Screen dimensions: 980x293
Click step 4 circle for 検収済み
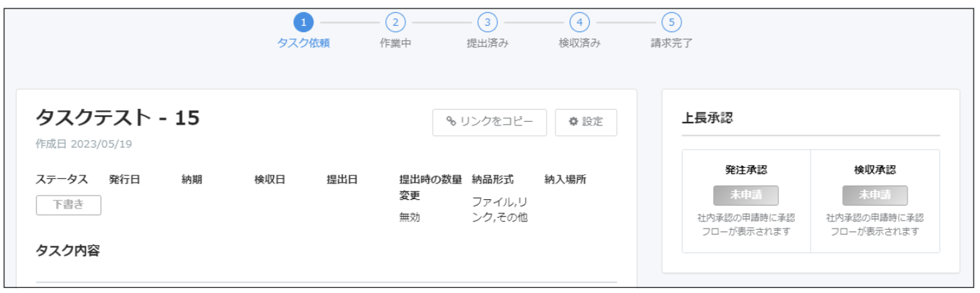pyautogui.click(x=579, y=22)
